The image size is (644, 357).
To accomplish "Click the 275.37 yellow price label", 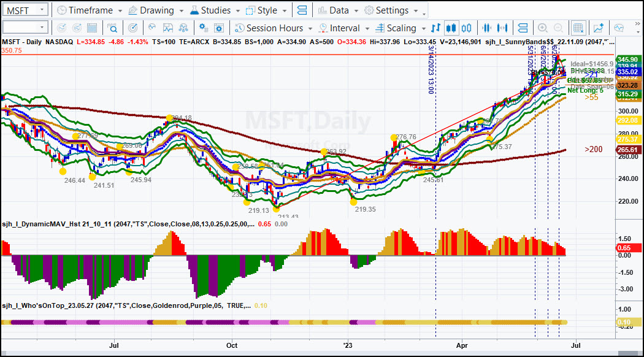I will [x=627, y=140].
